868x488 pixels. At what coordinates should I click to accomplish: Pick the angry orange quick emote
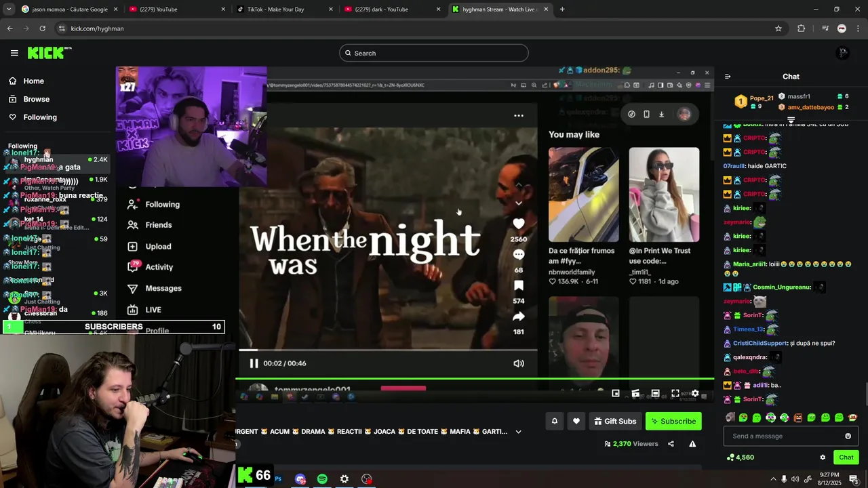(798, 418)
